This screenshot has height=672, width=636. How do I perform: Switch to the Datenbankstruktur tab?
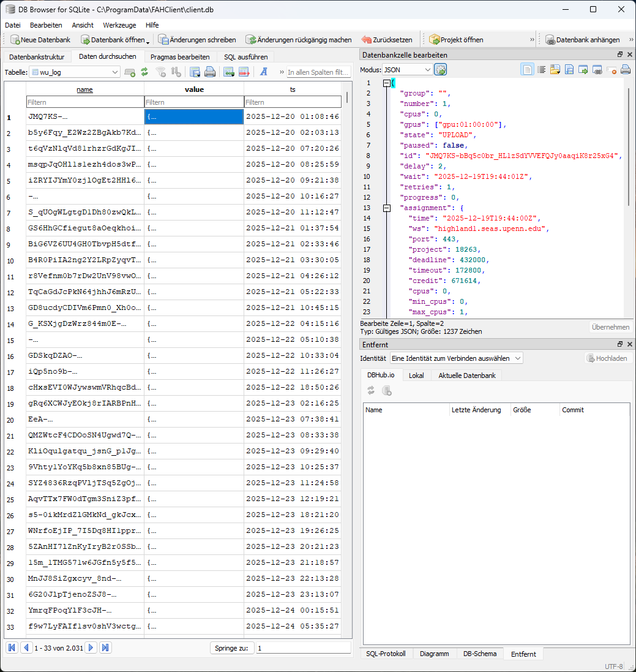click(37, 56)
